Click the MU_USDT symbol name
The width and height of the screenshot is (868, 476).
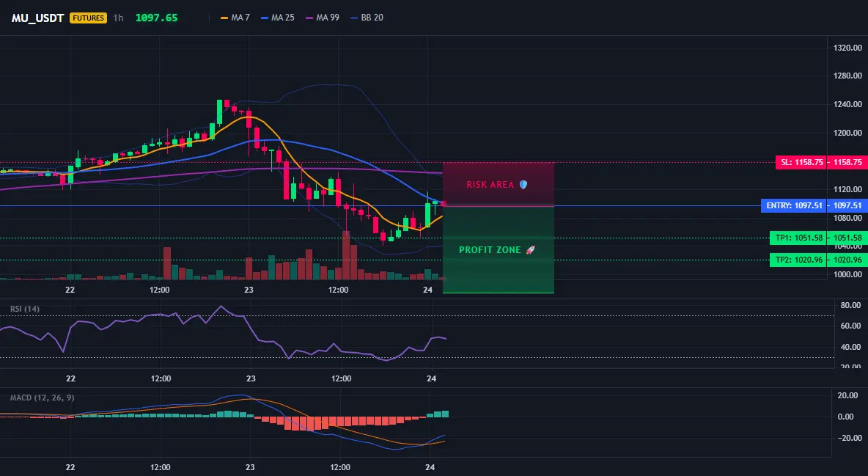(x=37, y=18)
